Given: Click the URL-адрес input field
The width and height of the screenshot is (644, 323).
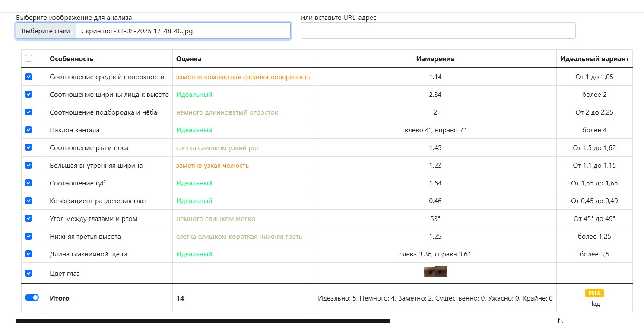Looking at the screenshot, I should click(438, 31).
